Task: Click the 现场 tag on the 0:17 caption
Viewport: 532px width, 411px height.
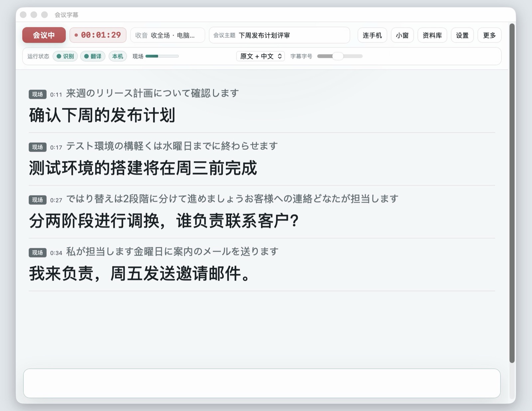Action: click(x=37, y=147)
